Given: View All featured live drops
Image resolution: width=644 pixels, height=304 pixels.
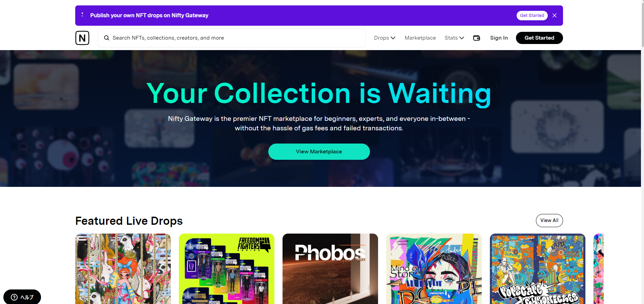Looking at the screenshot, I should [x=549, y=220].
